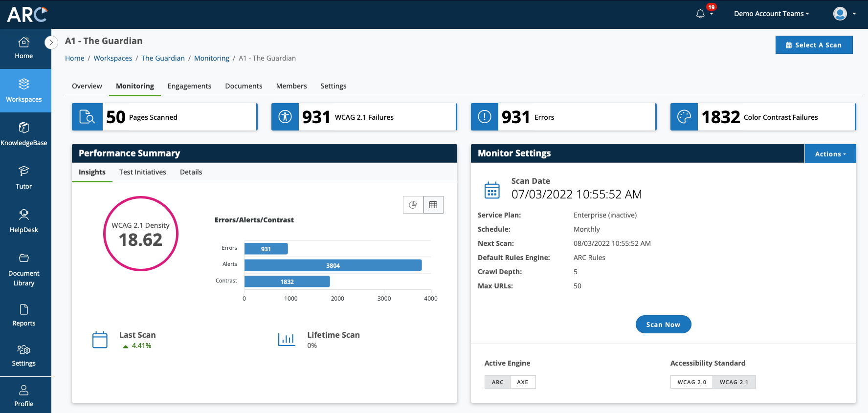Click the Alerts bar showing 3804
The width and height of the screenshot is (868, 413).
[x=333, y=265]
